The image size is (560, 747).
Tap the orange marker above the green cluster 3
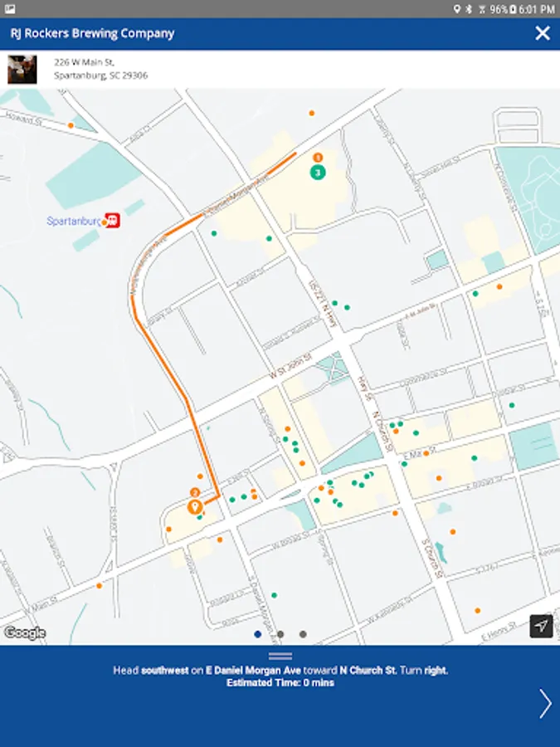318,157
